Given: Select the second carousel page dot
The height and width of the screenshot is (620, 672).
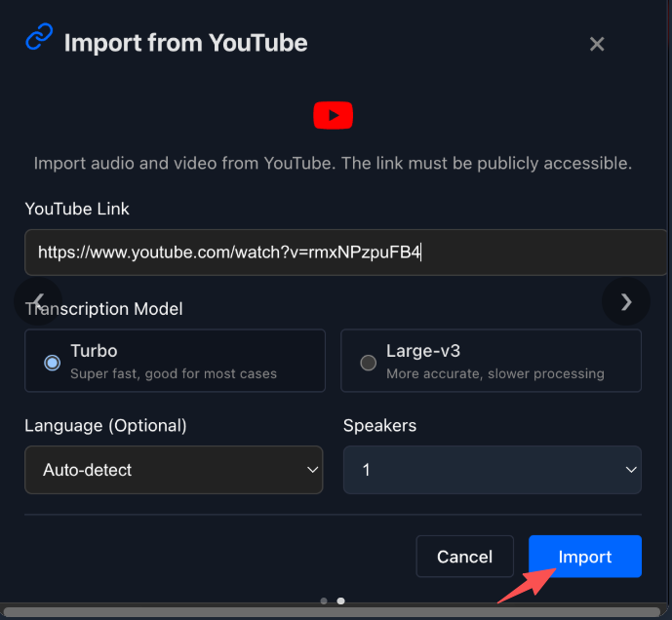Looking at the screenshot, I should coord(340,601).
